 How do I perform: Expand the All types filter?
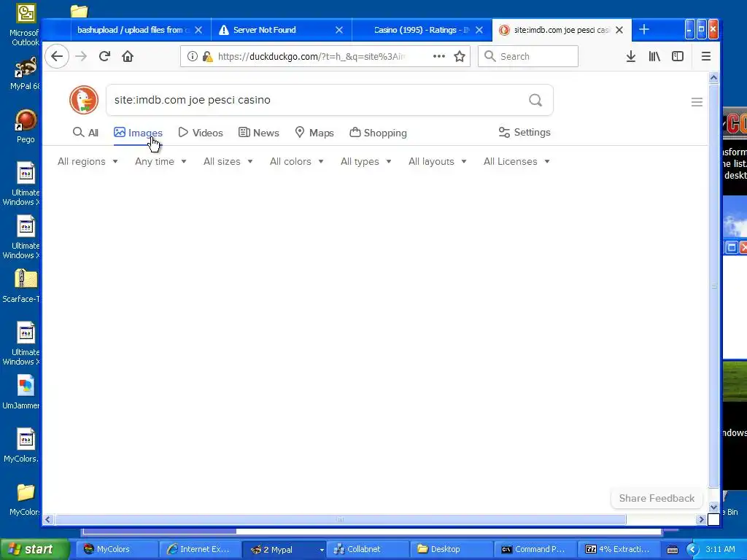tap(366, 161)
